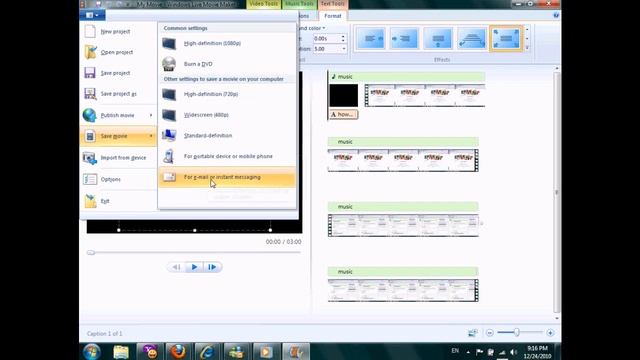Open Firefox from the taskbar
The image size is (640, 360).
pos(178,351)
